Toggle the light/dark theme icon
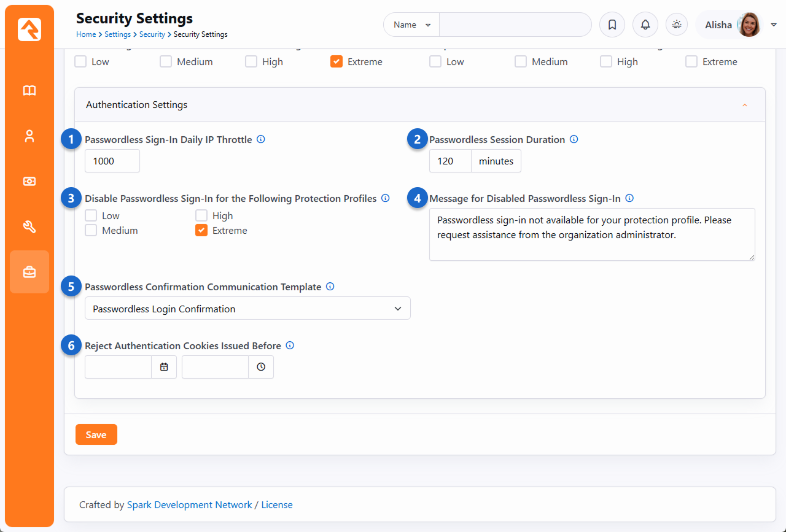786x532 pixels. point(677,25)
